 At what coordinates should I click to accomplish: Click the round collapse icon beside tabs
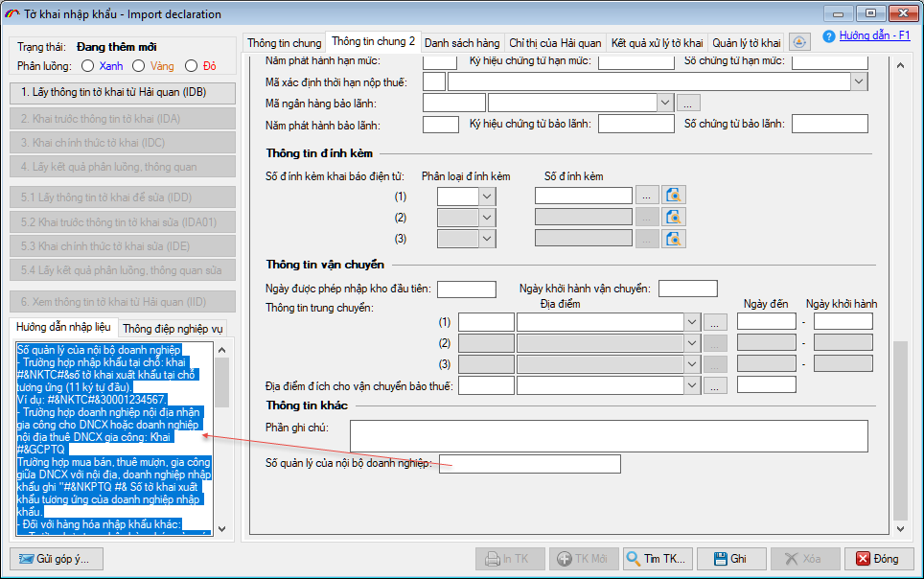point(801,42)
